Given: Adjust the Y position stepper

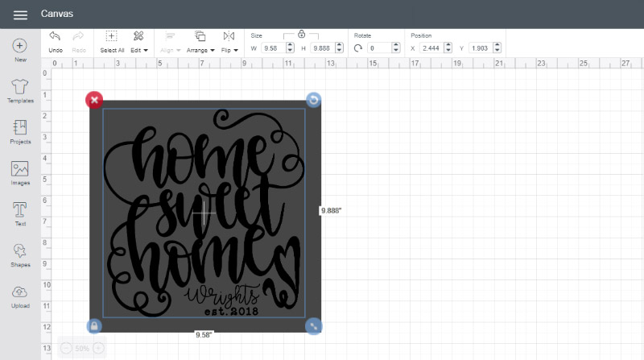Looking at the screenshot, I should click(497, 48).
